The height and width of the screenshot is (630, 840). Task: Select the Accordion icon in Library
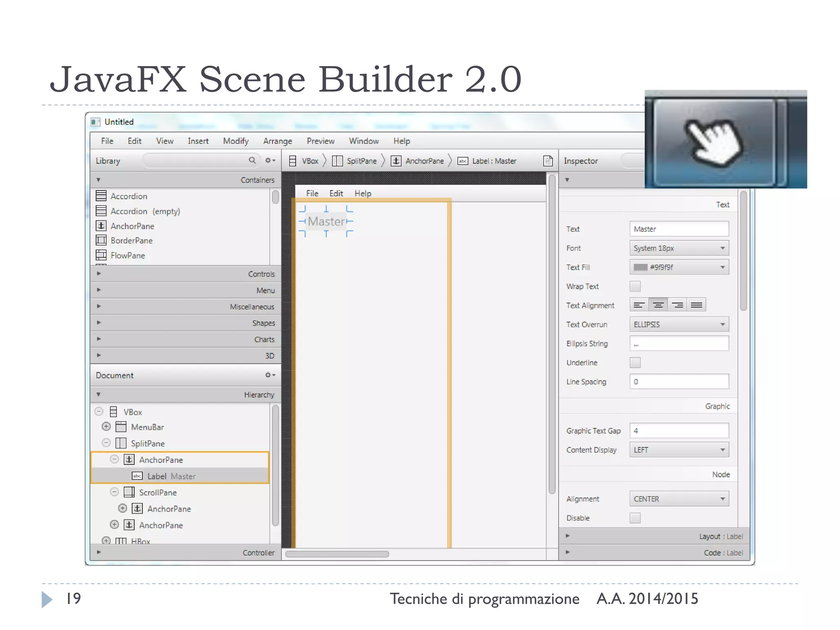tap(101, 196)
